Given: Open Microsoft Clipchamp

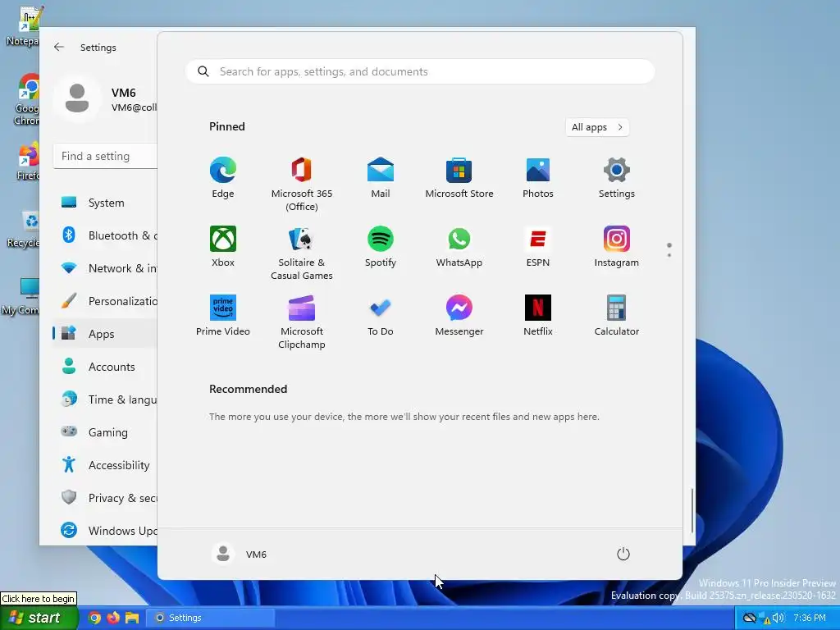Looking at the screenshot, I should [x=302, y=322].
